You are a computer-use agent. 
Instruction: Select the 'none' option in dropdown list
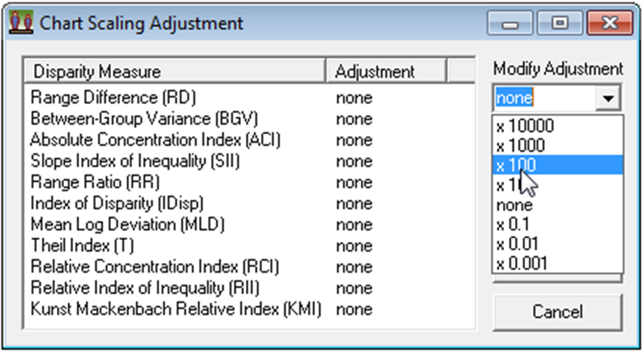514,205
